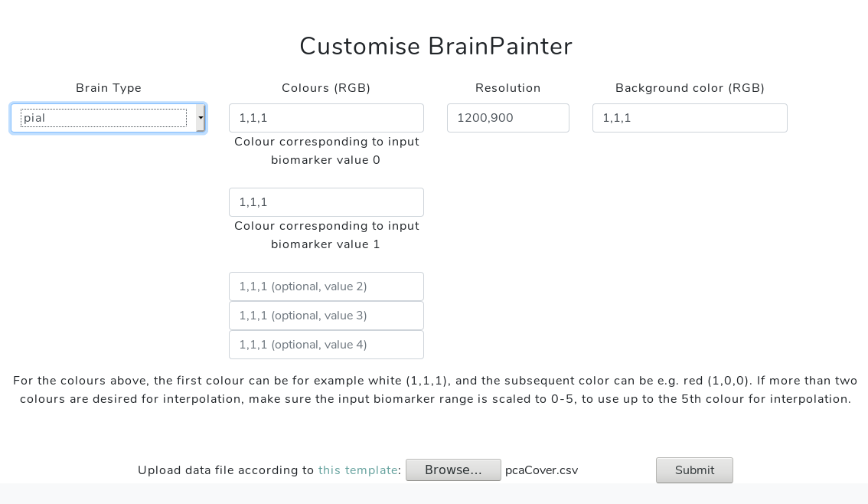
Task: Select the optional value 3 colour field
Action: pos(326,316)
